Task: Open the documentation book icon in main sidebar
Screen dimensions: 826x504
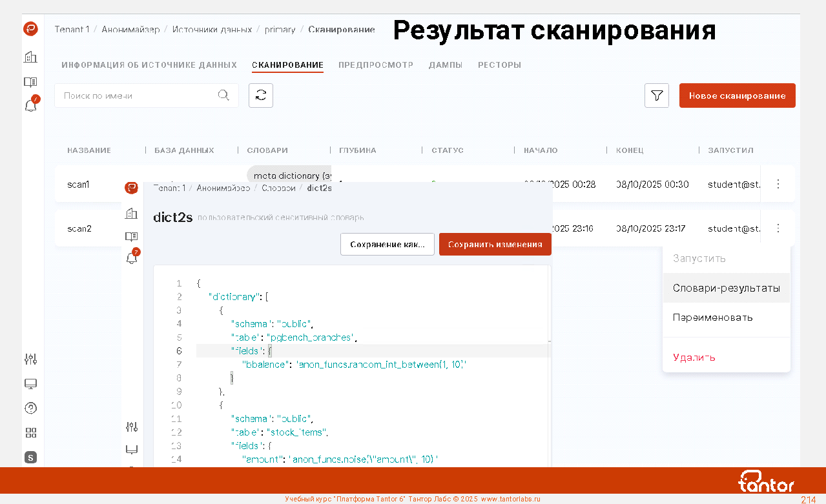Action: point(30,82)
